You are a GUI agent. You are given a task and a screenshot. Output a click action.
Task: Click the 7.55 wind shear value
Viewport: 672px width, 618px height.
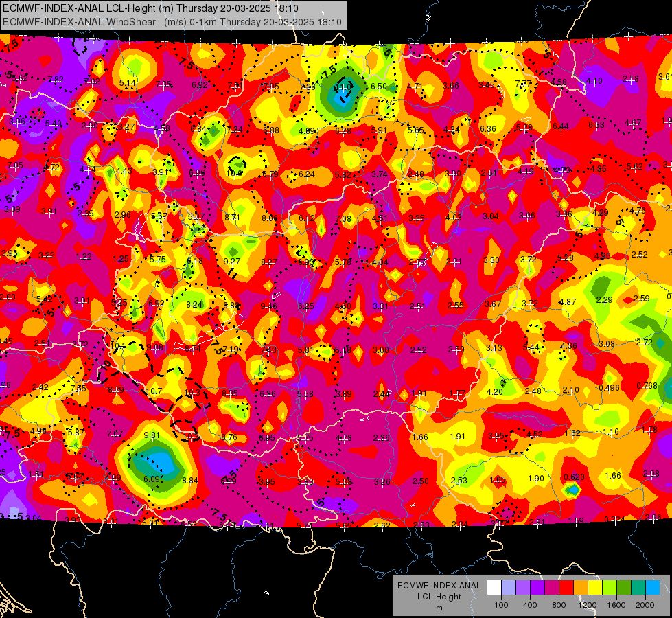pos(78,388)
